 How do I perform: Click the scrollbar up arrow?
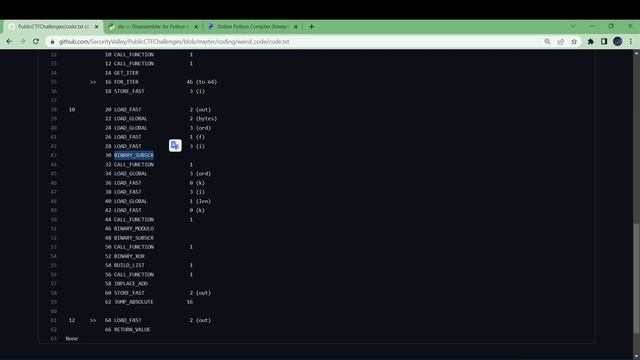(x=636, y=53)
